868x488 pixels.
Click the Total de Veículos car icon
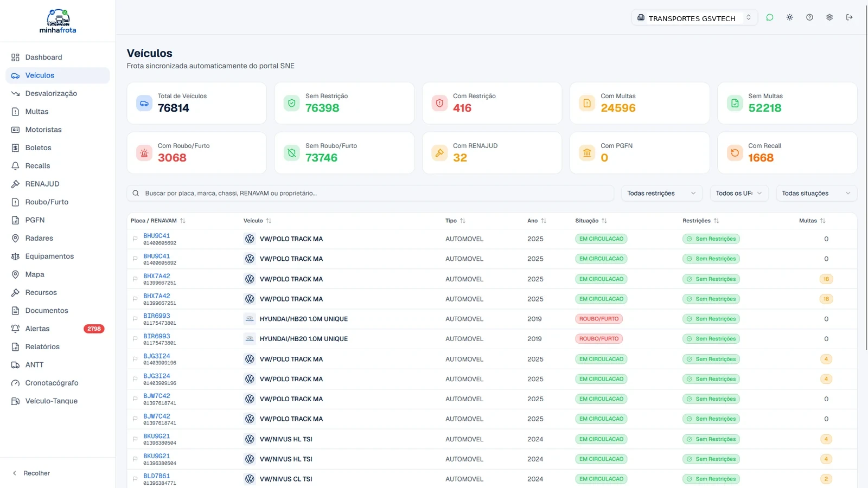144,103
